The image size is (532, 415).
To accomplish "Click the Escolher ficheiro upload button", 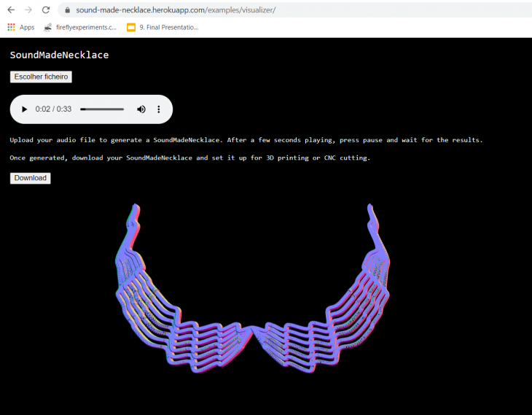I will [x=41, y=77].
